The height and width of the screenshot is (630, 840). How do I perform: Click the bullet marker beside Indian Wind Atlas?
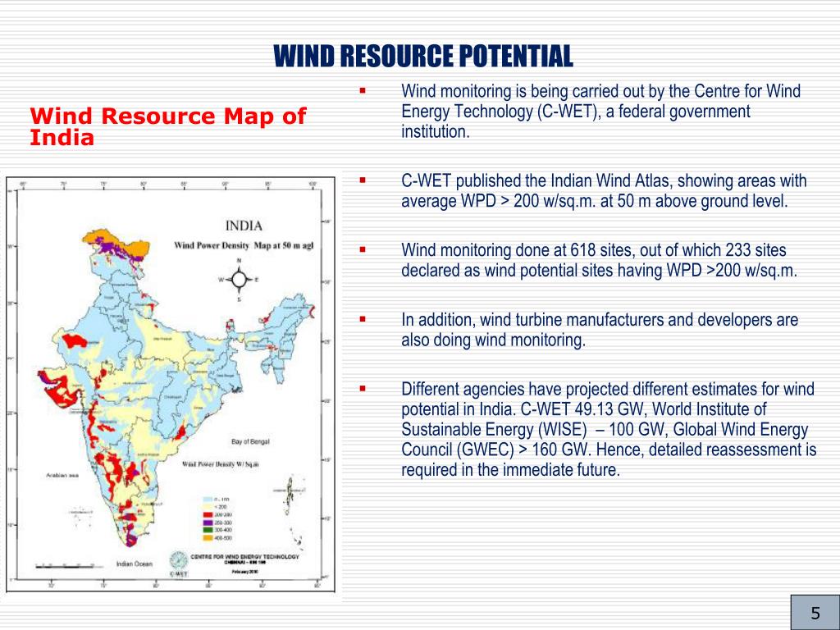[x=363, y=180]
